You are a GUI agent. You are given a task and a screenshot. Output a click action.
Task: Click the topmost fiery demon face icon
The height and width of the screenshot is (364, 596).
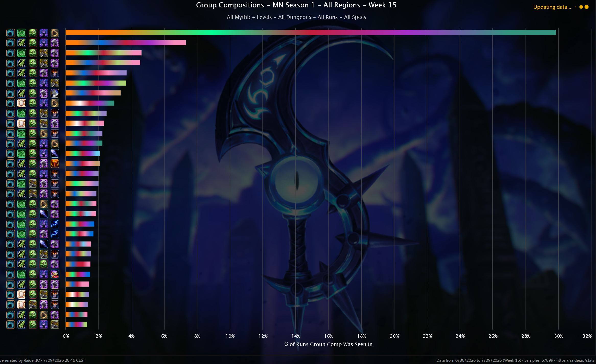tap(55, 73)
